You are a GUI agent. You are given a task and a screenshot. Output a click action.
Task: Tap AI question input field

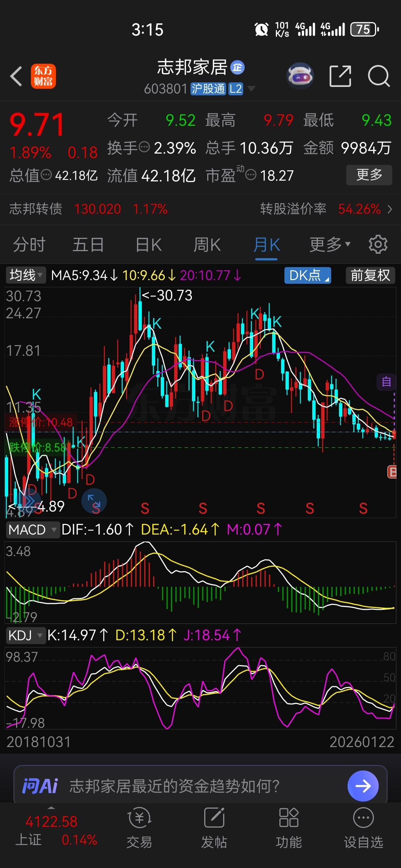coord(200,786)
